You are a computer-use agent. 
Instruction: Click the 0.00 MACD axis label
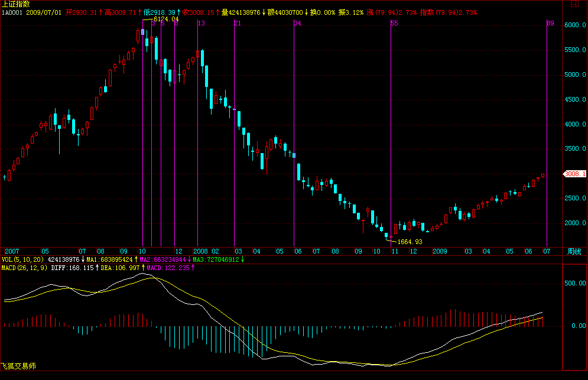click(579, 326)
